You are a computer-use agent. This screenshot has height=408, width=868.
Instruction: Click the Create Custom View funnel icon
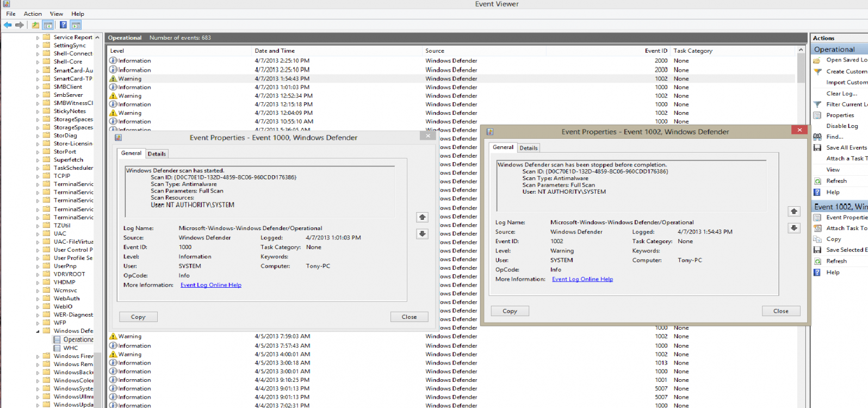[x=817, y=71]
